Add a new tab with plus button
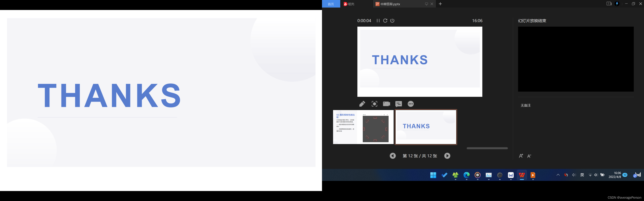Screen dimensions: 644x201 coord(440,4)
